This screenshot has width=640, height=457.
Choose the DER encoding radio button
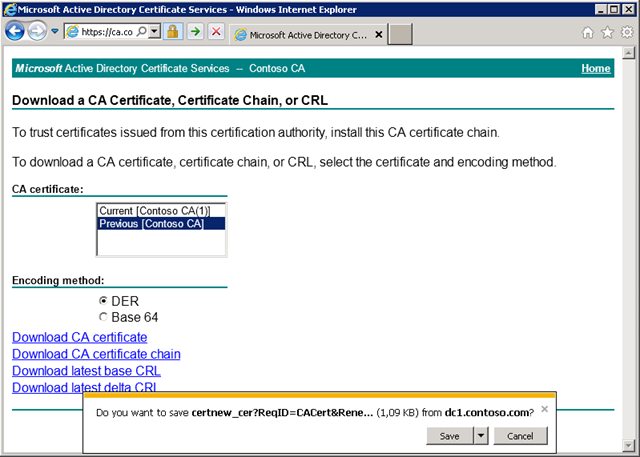pyautogui.click(x=103, y=301)
